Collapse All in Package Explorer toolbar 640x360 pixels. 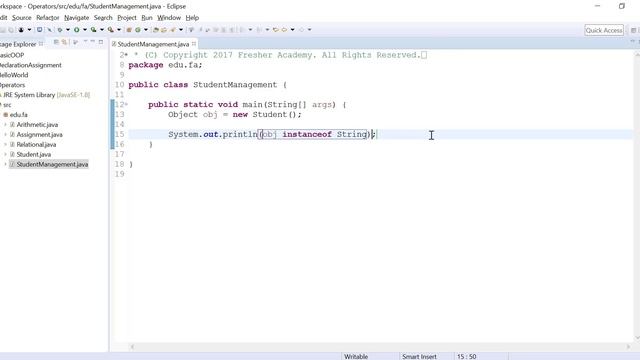point(56,42)
